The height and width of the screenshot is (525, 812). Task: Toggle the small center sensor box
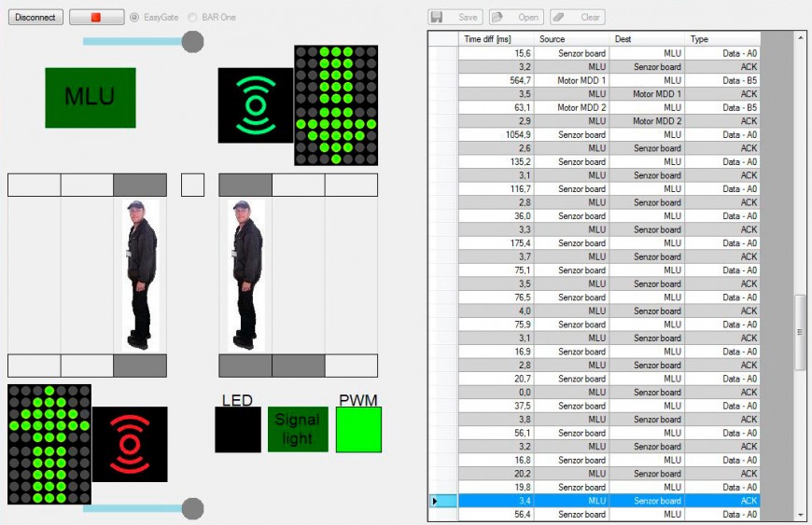coord(192,185)
